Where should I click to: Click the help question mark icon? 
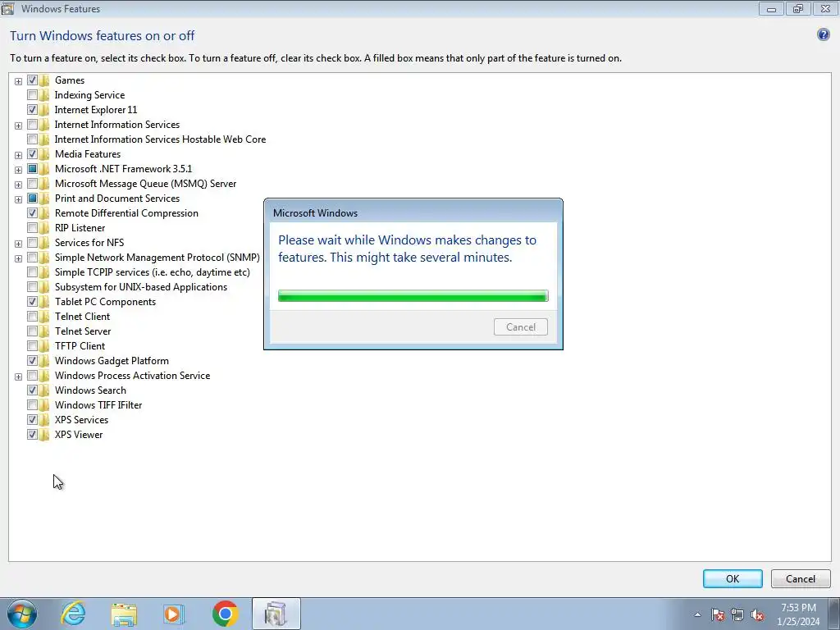coord(823,34)
